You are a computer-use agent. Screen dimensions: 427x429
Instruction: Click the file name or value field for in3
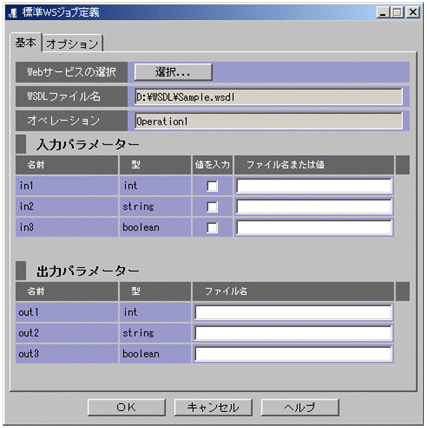coord(314,228)
